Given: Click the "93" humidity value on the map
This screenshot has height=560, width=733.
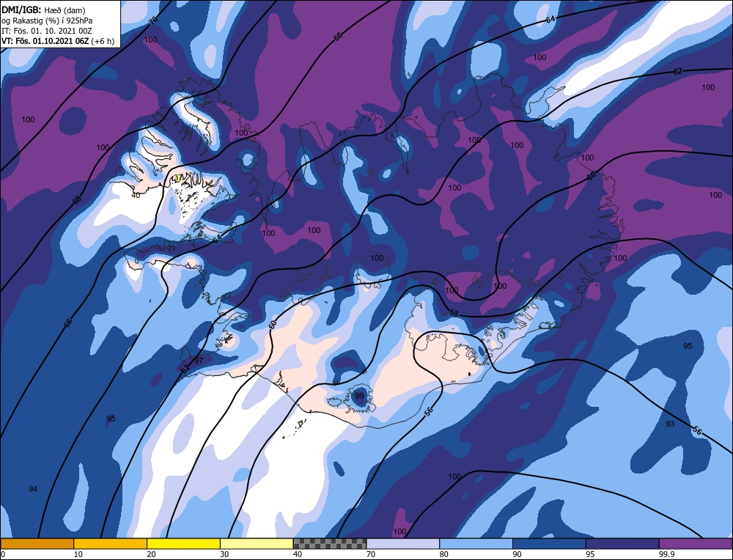Looking at the screenshot, I should (670, 424).
